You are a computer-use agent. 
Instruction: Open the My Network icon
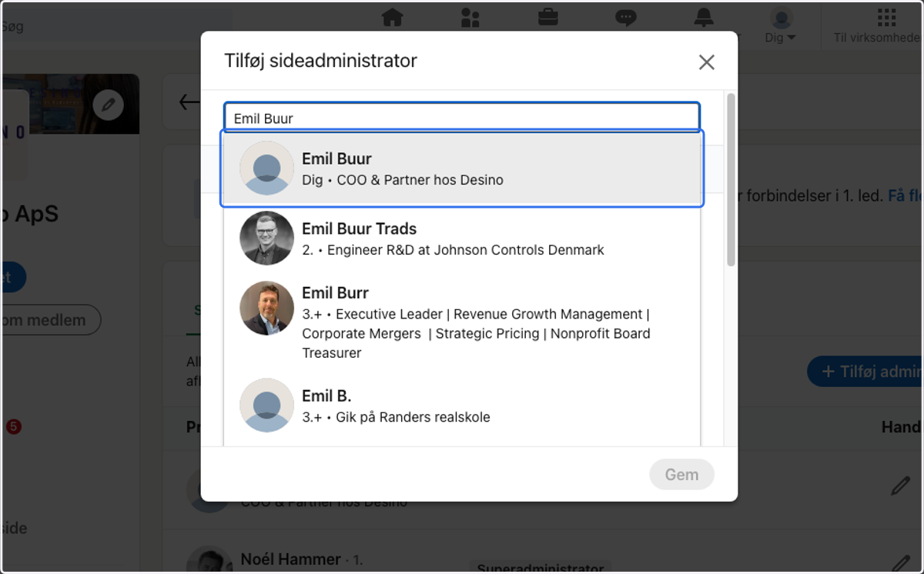(470, 18)
